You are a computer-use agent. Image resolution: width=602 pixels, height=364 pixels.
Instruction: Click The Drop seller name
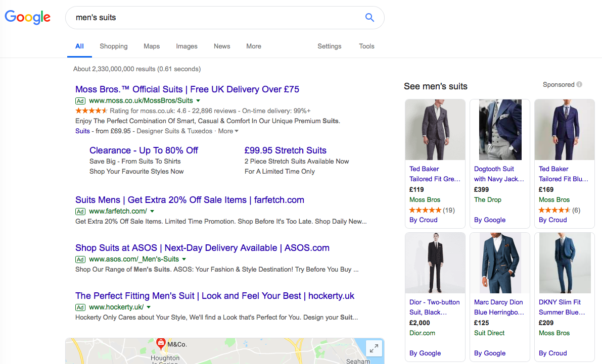pos(488,200)
